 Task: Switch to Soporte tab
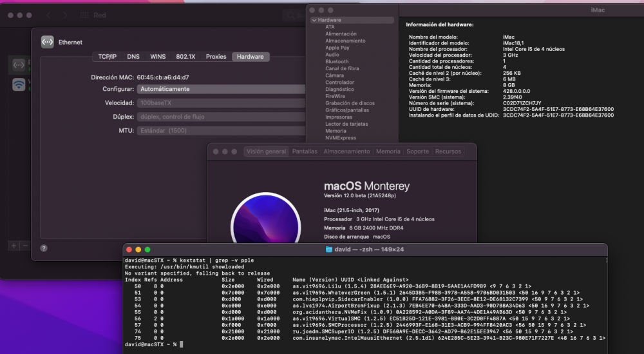click(x=418, y=152)
